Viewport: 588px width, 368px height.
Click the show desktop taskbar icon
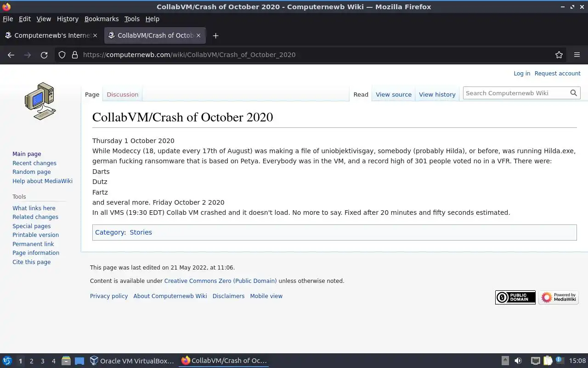tap(79, 361)
